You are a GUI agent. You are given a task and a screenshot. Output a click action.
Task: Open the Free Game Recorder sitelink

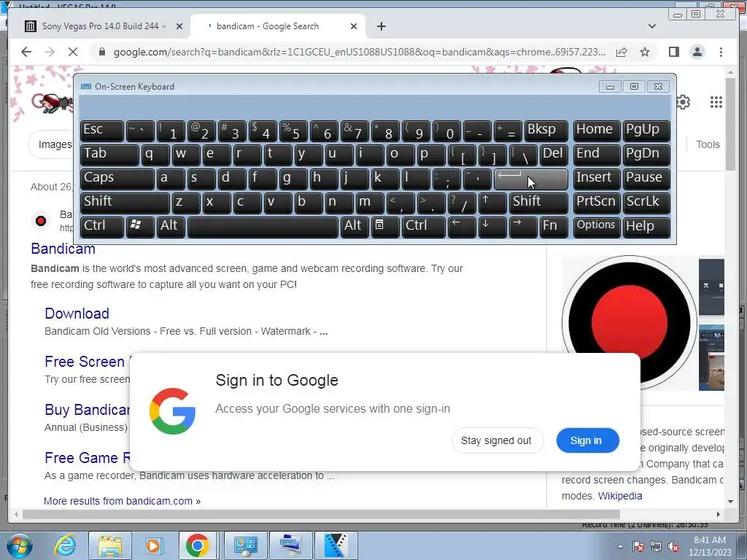tap(87, 458)
